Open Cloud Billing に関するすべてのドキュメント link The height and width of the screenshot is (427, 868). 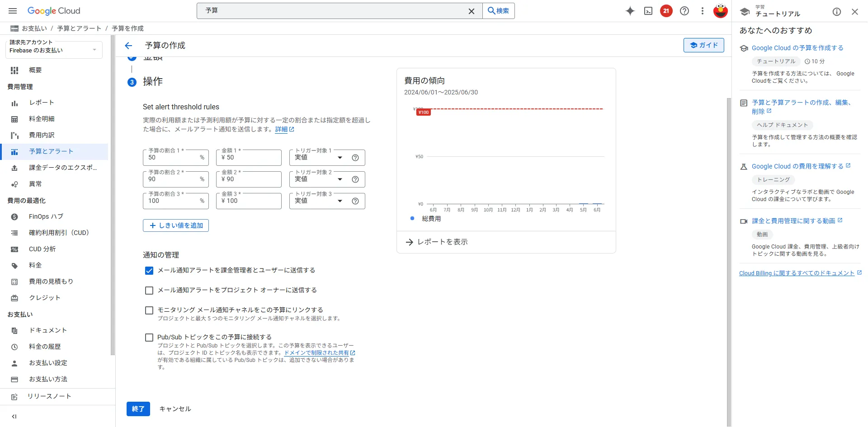(x=800, y=273)
